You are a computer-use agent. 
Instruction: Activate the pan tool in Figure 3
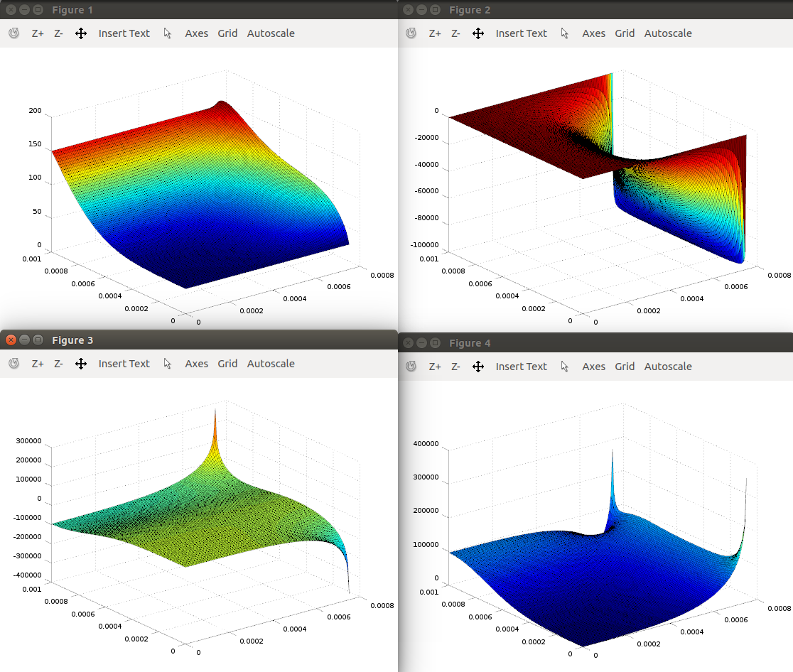click(x=81, y=364)
